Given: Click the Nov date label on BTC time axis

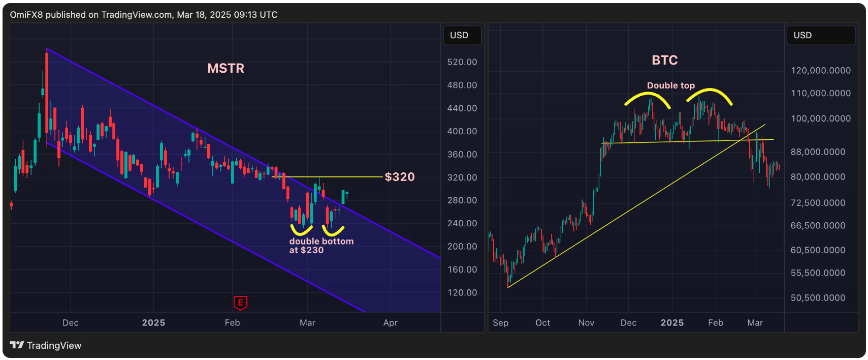Looking at the screenshot, I should [x=586, y=323].
